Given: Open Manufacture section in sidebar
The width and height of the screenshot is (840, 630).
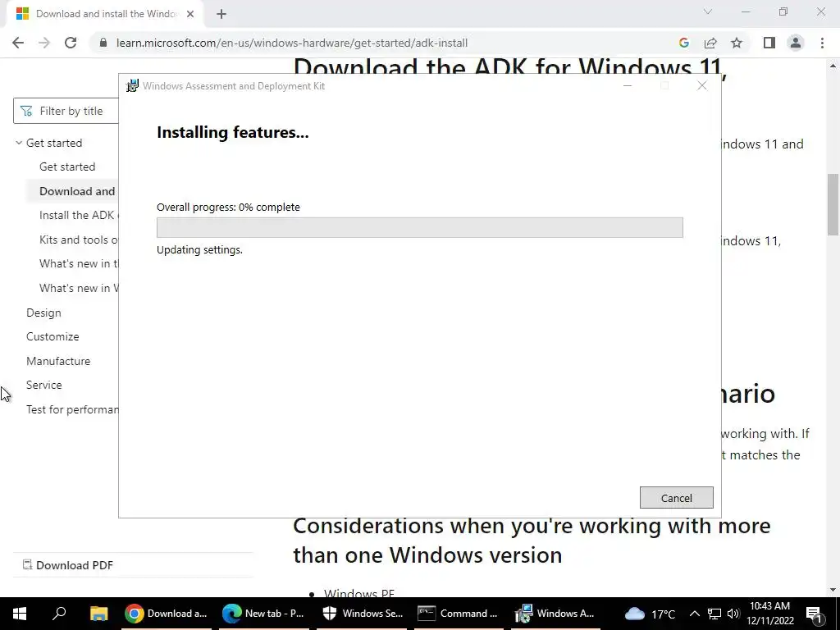Looking at the screenshot, I should point(58,361).
